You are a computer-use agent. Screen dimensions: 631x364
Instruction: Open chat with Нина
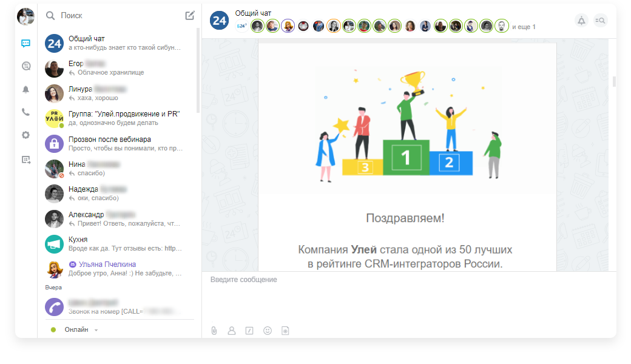click(119, 169)
